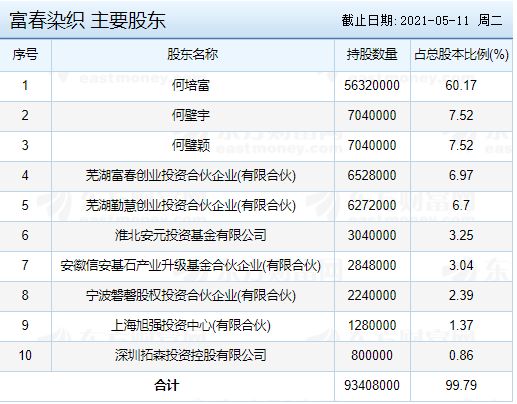Click 7040000 in row of 何璧颖

pos(372,145)
